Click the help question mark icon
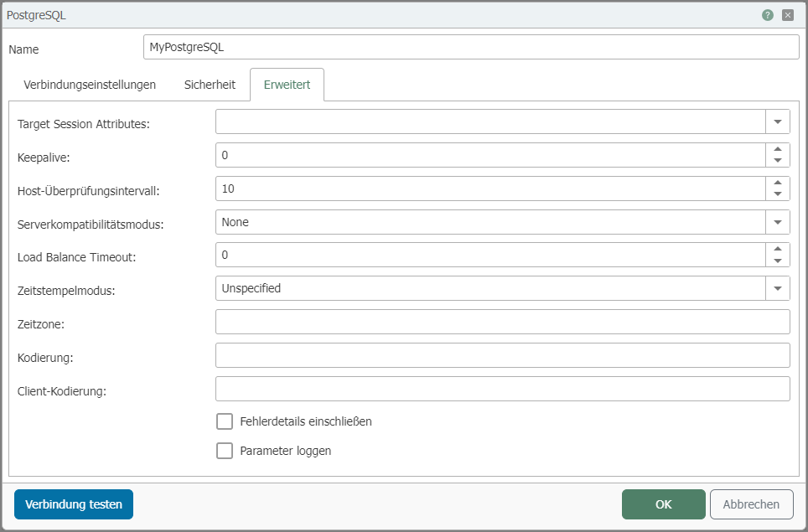 (x=767, y=15)
